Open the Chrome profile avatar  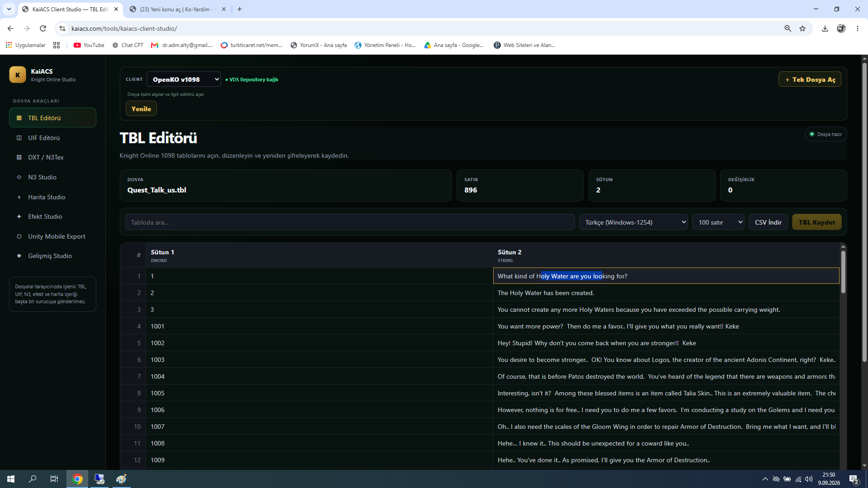tap(841, 28)
